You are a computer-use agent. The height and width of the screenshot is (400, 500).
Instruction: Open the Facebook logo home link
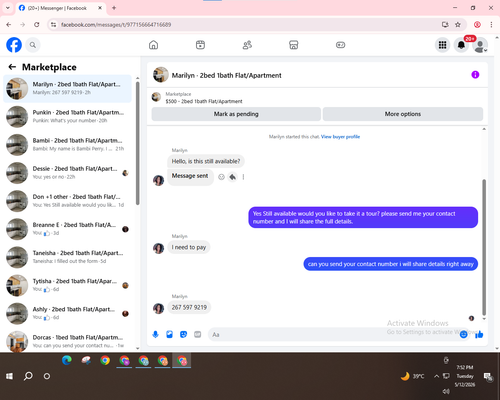click(14, 45)
